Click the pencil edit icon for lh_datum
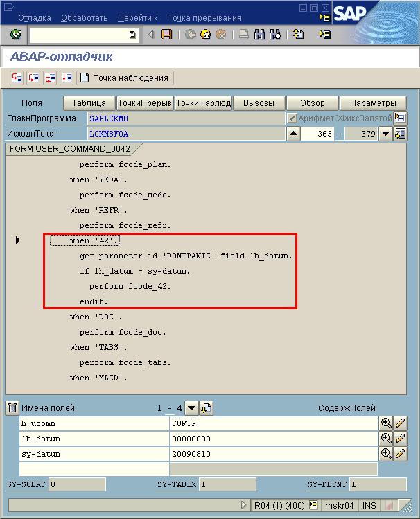 [x=400, y=439]
